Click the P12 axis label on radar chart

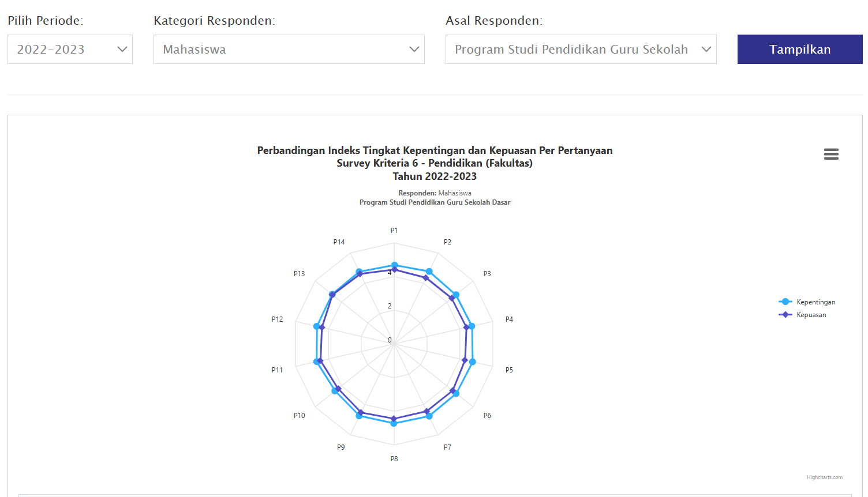tap(277, 319)
